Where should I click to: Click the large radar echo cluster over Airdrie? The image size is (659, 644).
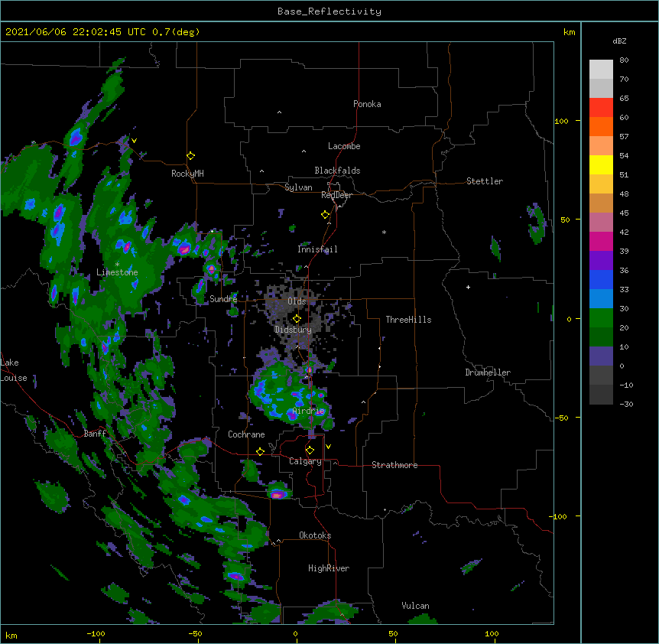[290, 395]
